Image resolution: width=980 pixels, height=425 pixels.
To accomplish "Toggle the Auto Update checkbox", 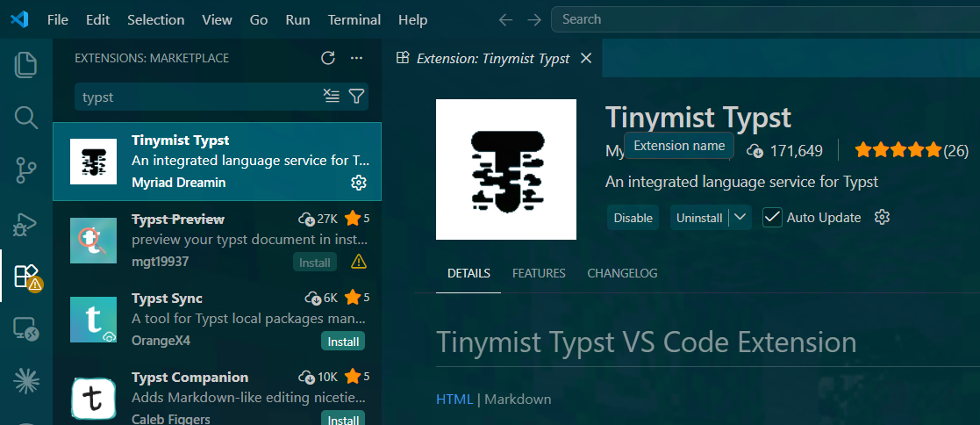I will pyautogui.click(x=772, y=217).
